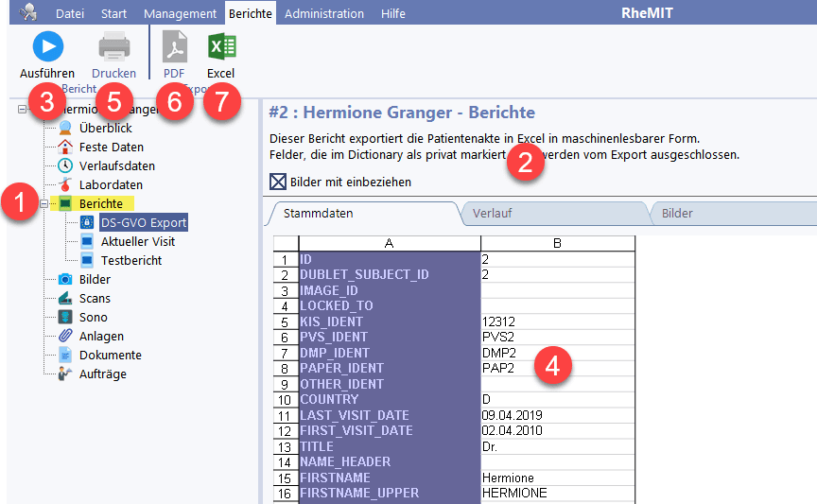Screen dimensions: 817x504
Task: Export report using the Excel icon
Action: [x=221, y=46]
